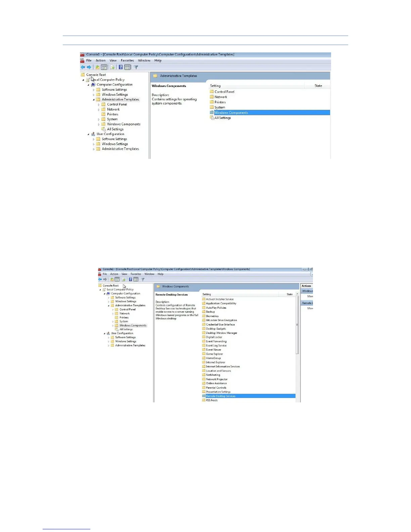411x532 pixels.
Task: Click vertical scrollbar in Windows Components settings list
Action: coord(297,325)
